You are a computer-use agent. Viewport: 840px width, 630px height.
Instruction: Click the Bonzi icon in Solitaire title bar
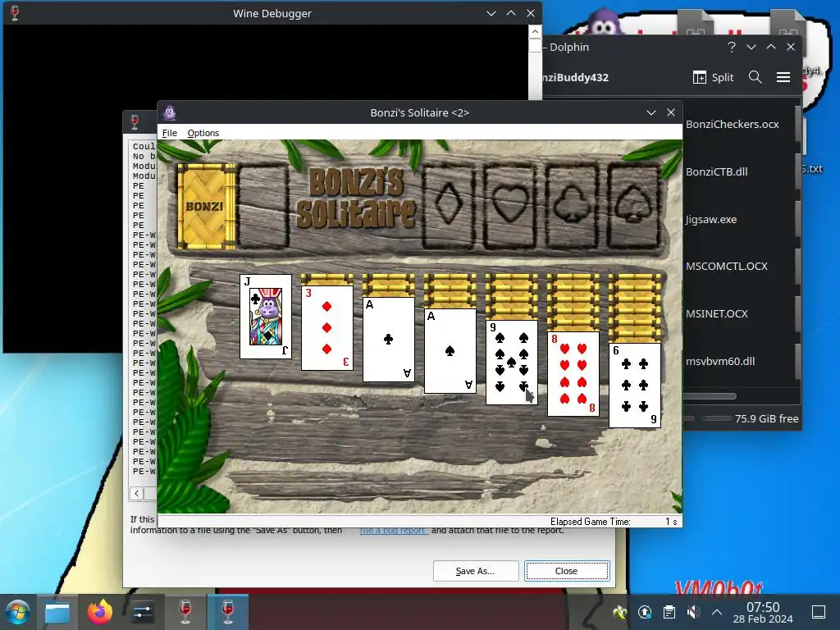170,112
